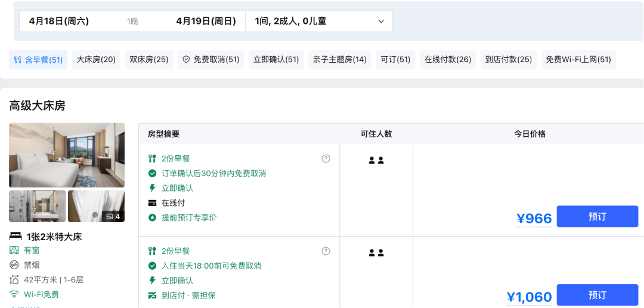Click help icon beside ¥1,060 breakfast row
Screen dimensions: 644x308
click(x=326, y=251)
